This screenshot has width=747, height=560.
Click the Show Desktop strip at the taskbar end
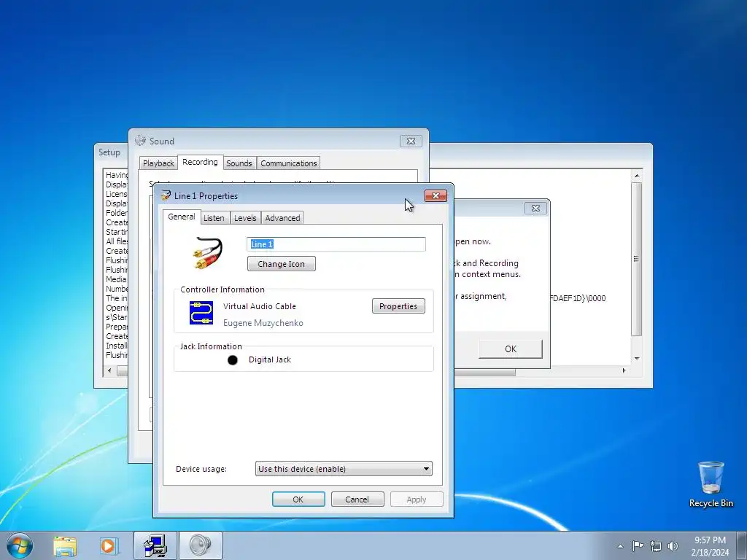pos(742,545)
